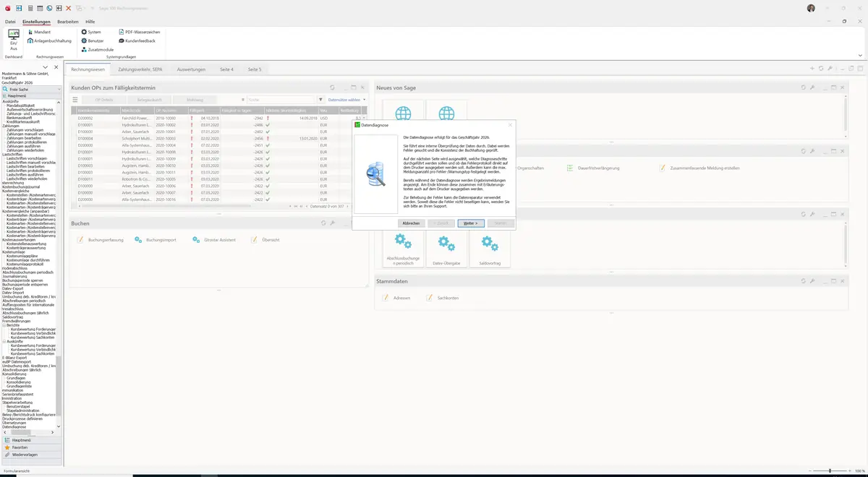868x477 pixels.
Task: Click the dashboard wrench icon at top right
Action: click(830, 69)
